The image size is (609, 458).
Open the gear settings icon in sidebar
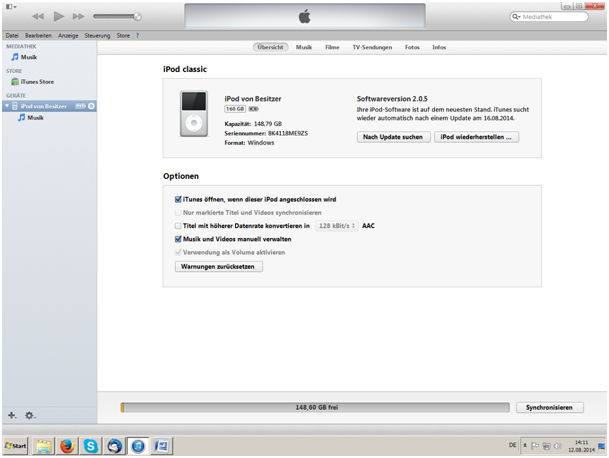30,415
